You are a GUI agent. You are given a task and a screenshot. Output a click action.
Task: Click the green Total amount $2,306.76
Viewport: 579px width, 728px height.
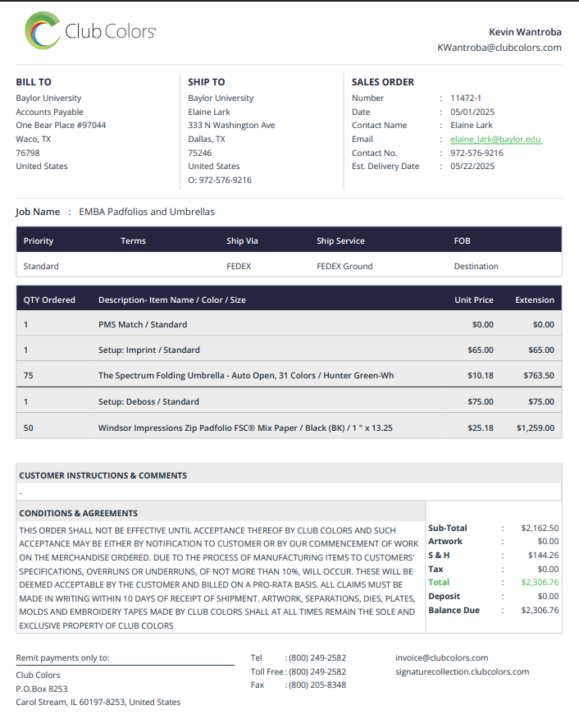click(x=540, y=582)
